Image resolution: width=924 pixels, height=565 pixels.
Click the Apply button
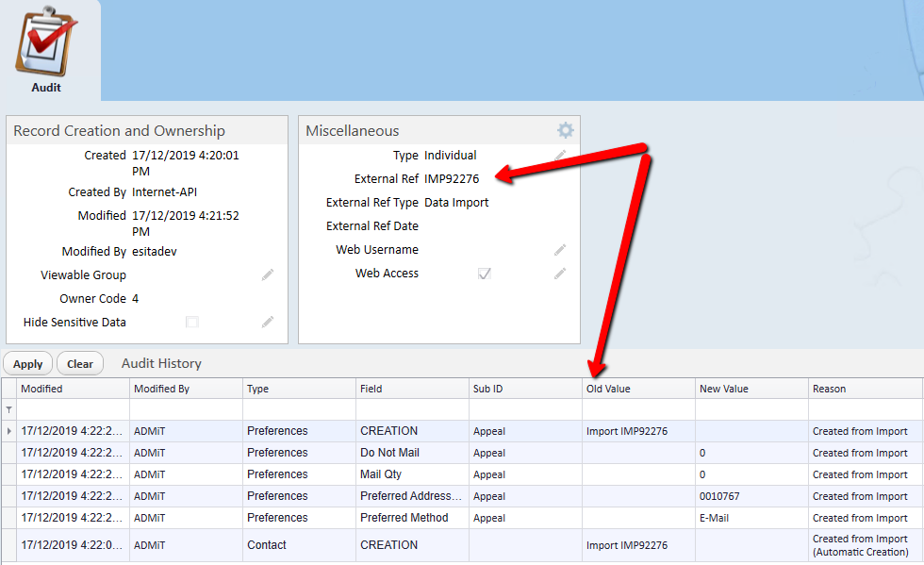(x=27, y=364)
